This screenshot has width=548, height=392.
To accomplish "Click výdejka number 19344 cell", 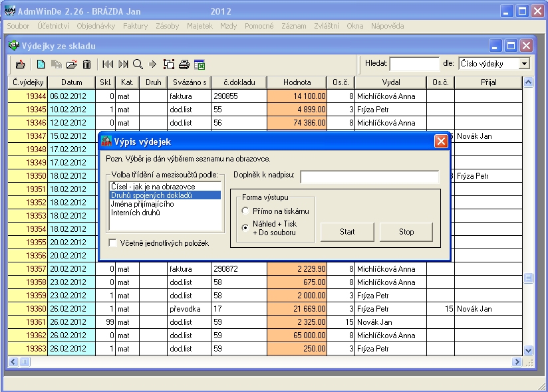I will coord(28,96).
